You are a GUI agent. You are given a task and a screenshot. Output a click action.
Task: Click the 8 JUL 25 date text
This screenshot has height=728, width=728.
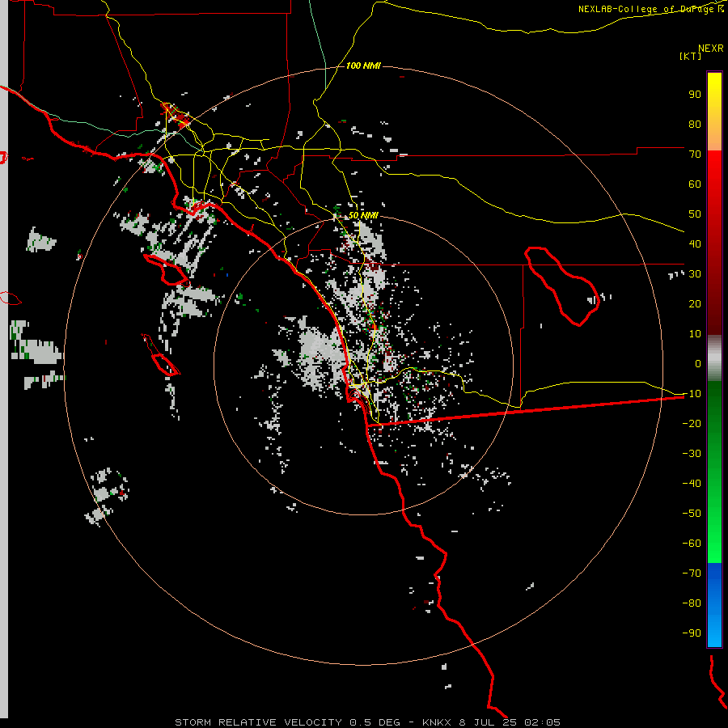coord(488,722)
